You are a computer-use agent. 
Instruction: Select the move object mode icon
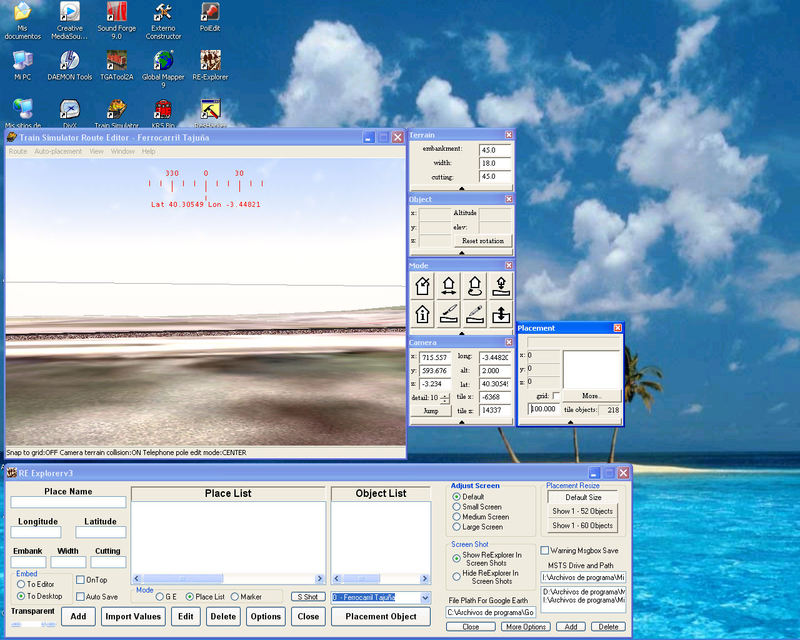click(x=449, y=287)
